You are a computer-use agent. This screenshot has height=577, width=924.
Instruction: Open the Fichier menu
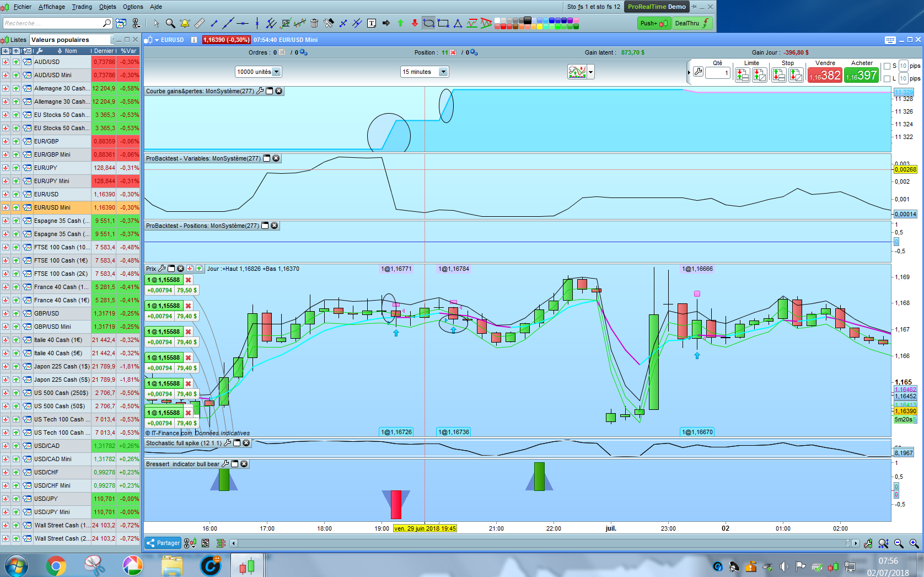(x=23, y=7)
